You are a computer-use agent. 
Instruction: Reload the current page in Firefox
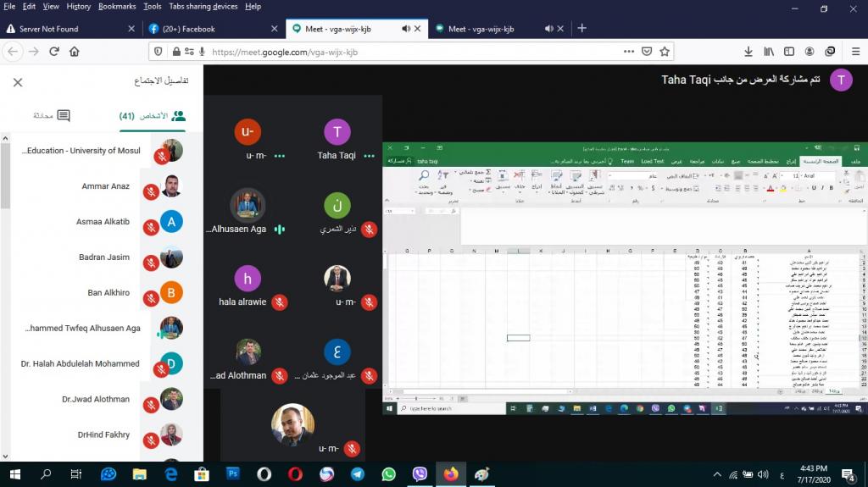click(54, 52)
